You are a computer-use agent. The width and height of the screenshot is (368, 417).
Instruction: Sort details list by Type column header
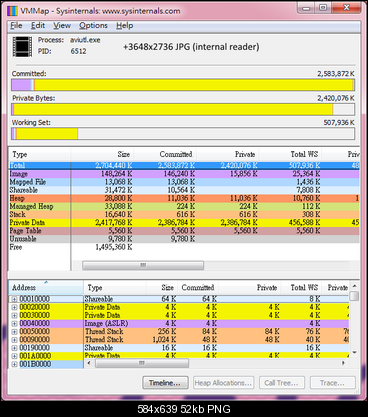[x=115, y=288]
